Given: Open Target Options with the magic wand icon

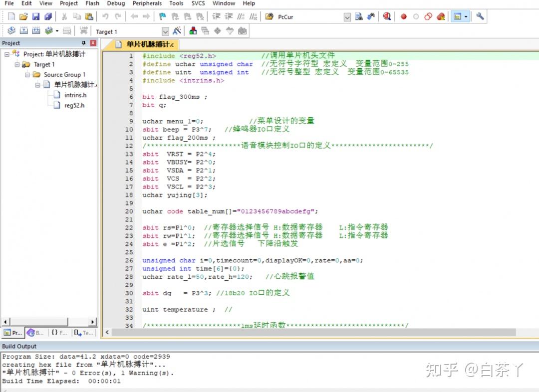Looking at the screenshot, I should coord(177,31).
